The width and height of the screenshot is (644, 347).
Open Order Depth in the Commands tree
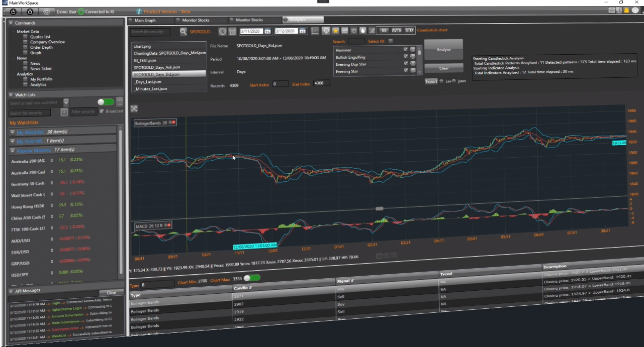[x=41, y=47]
